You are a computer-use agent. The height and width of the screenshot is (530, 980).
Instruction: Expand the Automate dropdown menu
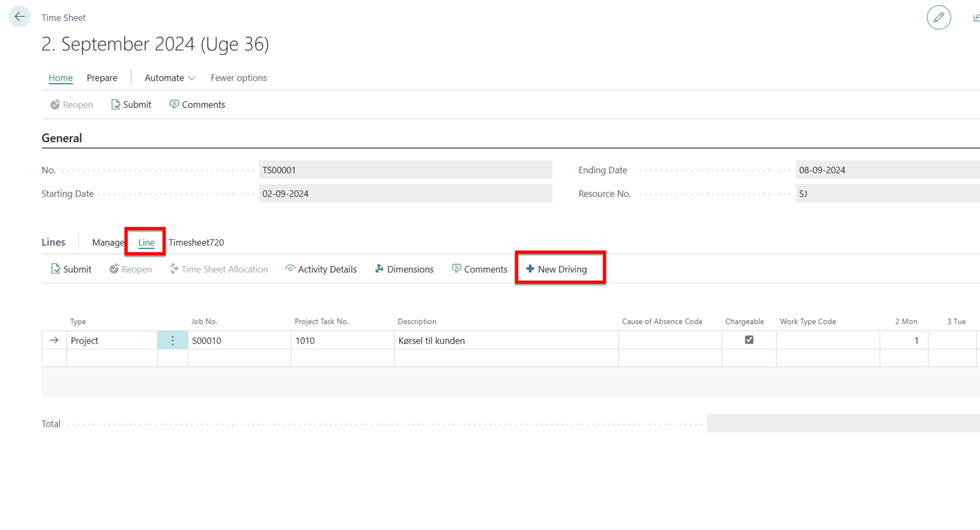point(170,78)
